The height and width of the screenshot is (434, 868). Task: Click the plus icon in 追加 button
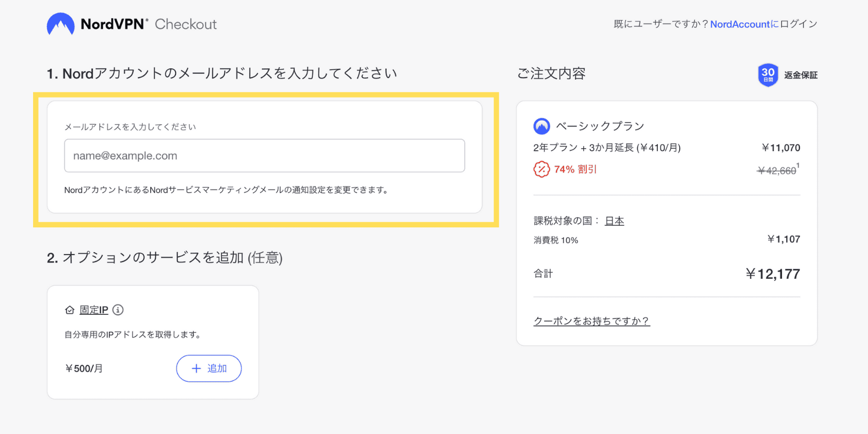(196, 368)
